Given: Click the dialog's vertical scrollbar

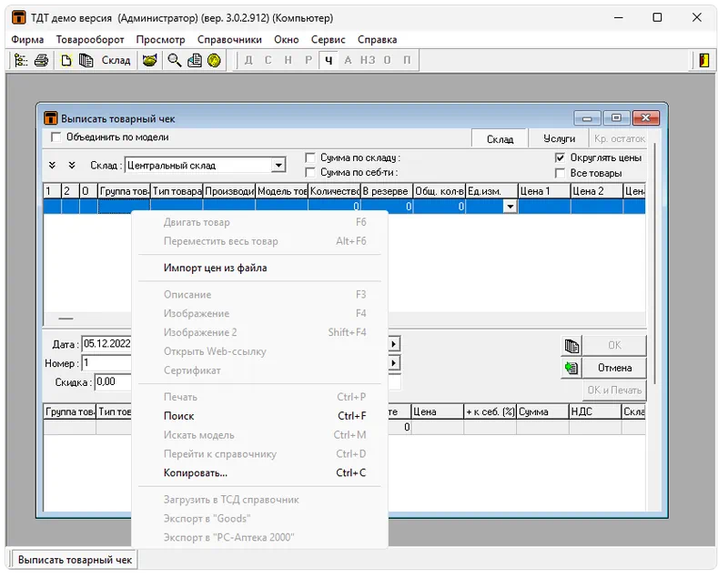Looking at the screenshot, I should click(x=654, y=263).
